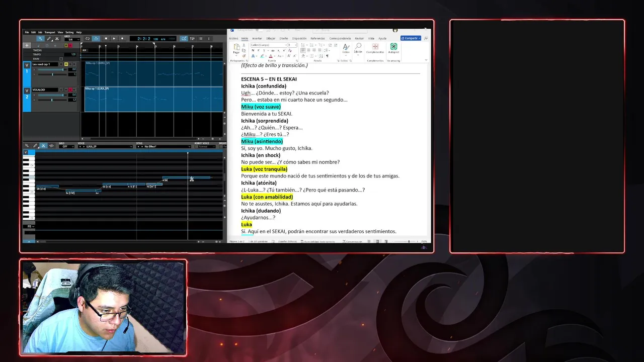Viewport: 644px width, 362px height.
Task: Collapse the parameter panel with bottom chevron
Action: pyautogui.click(x=28, y=242)
